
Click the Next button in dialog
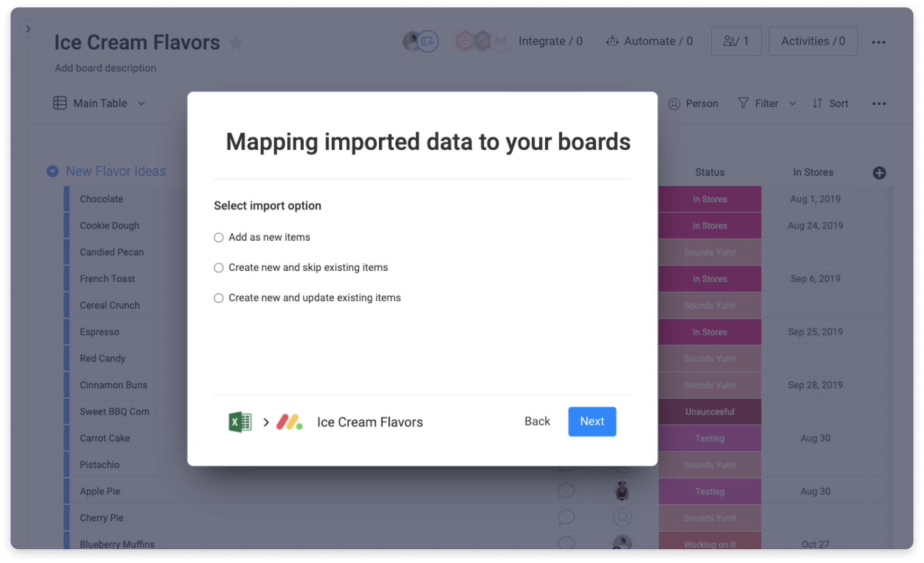[x=592, y=421]
